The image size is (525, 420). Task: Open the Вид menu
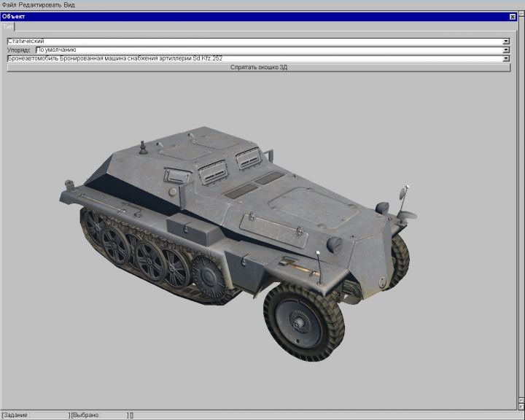click(69, 4)
